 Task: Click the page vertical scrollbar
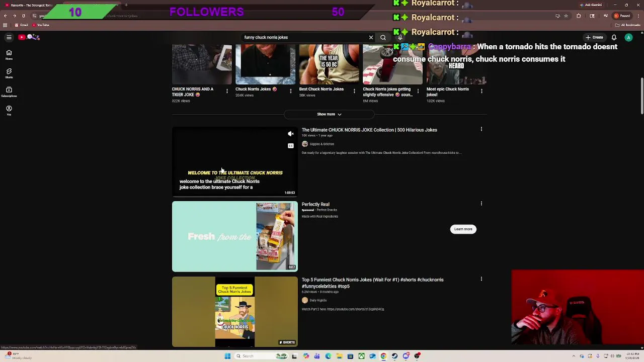641,96
